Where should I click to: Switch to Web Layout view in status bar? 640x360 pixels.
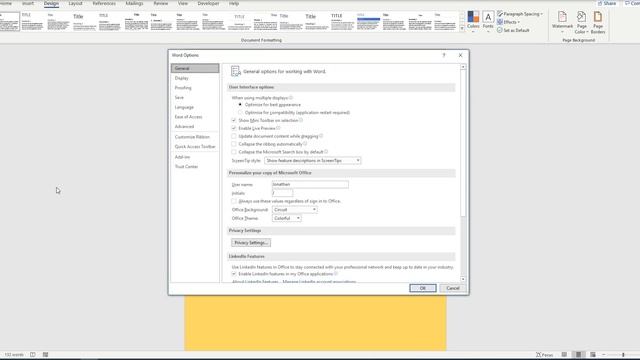point(593,355)
